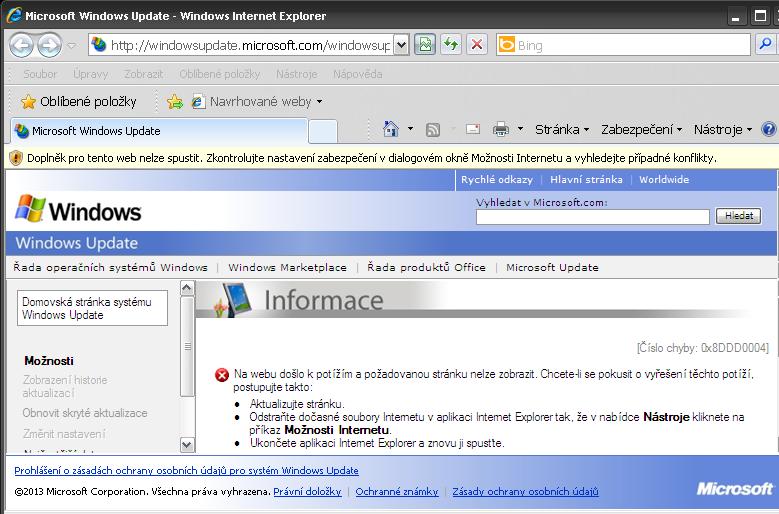Viewport: 779px width, 514px height.
Task: Open the Nástroje command bar dropdown
Action: [723, 130]
